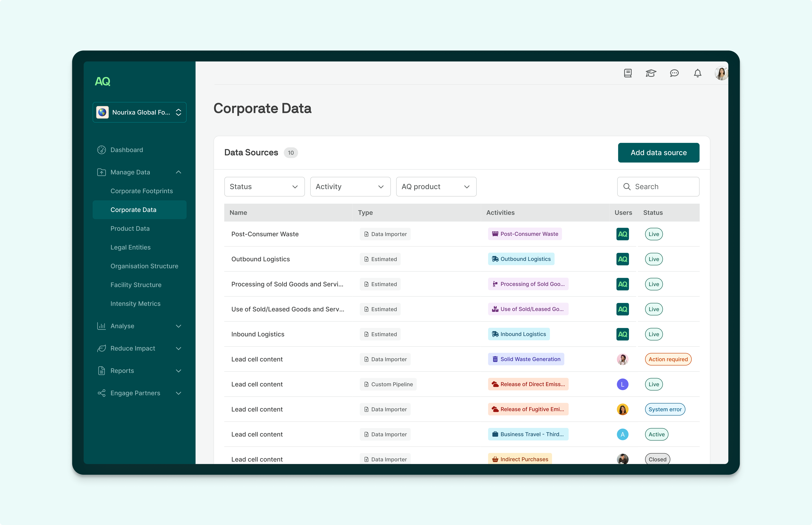Expand the Engage Partners section chevron
The height and width of the screenshot is (525, 812).
point(178,393)
